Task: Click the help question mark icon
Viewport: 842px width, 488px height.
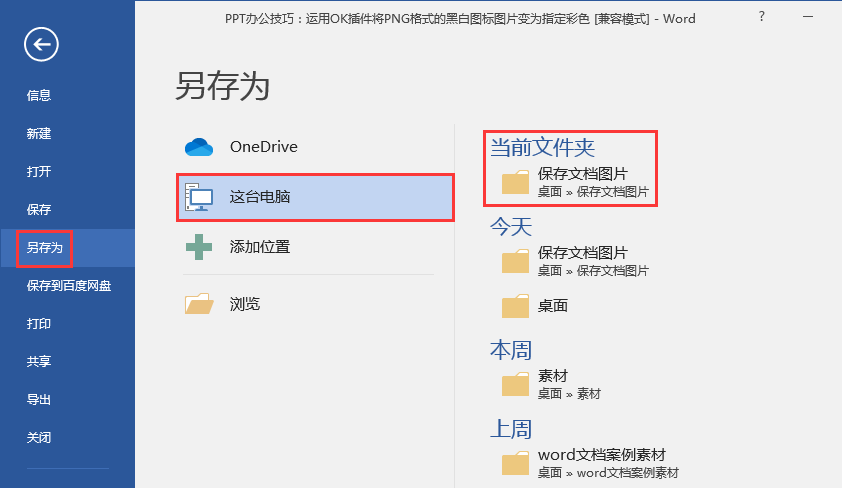Action: tap(761, 17)
